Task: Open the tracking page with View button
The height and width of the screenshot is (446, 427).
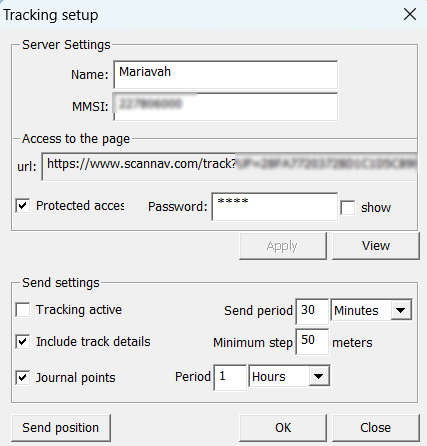Action: click(x=376, y=246)
